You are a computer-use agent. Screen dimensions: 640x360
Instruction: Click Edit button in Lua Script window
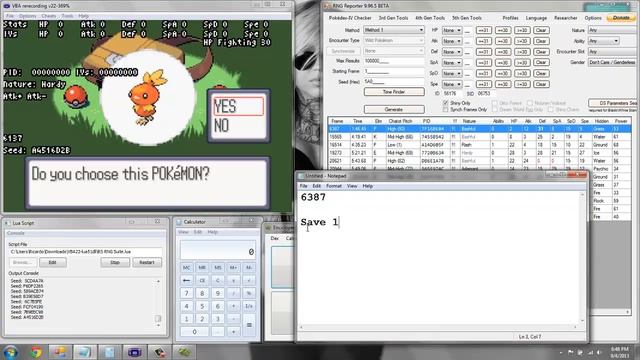click(52, 262)
